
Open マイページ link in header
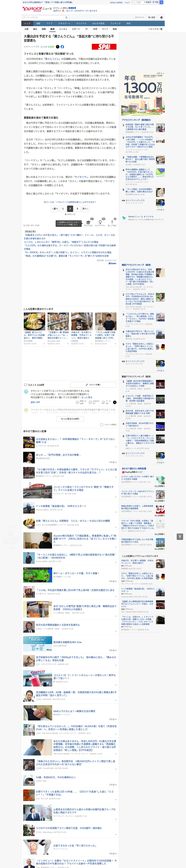[139, 18]
